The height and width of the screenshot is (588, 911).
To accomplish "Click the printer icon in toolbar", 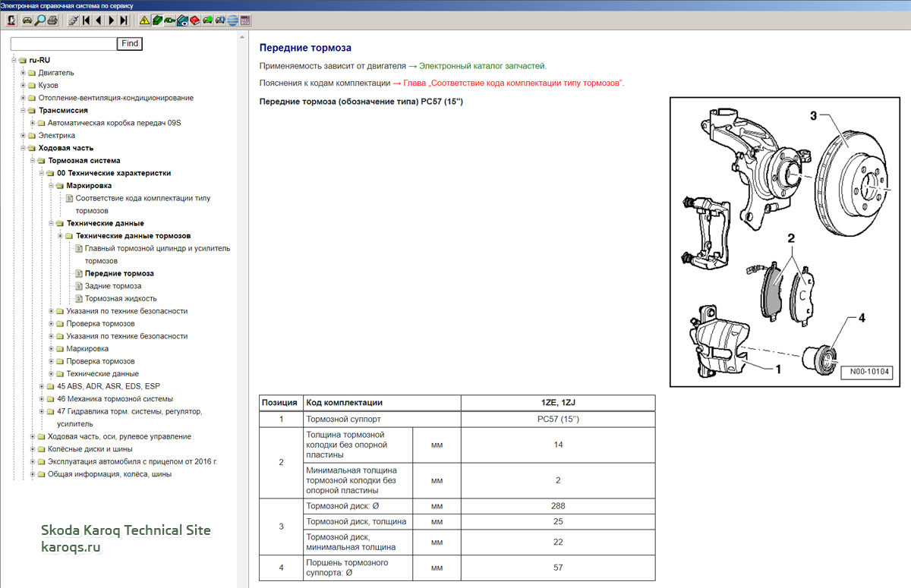I will (52, 20).
